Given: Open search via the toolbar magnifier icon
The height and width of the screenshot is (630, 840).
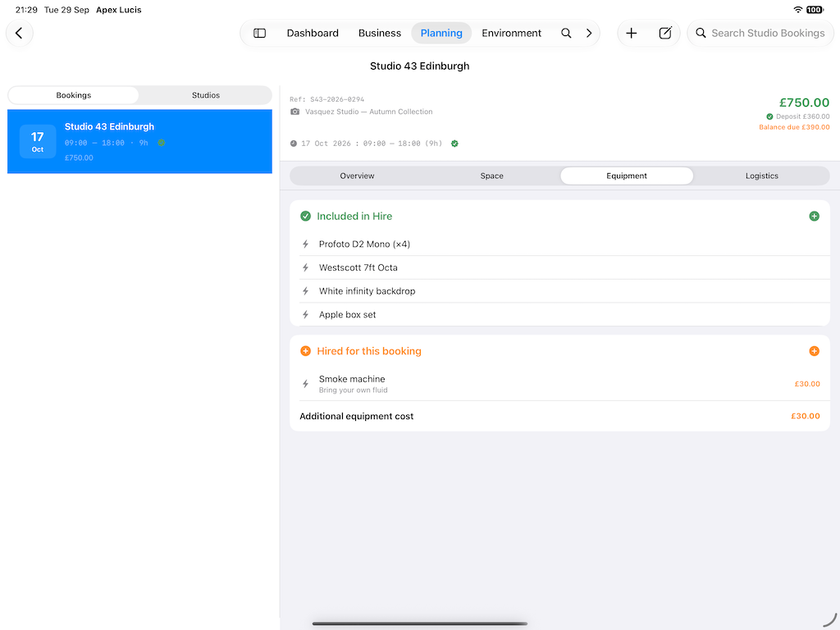Looking at the screenshot, I should (x=566, y=33).
